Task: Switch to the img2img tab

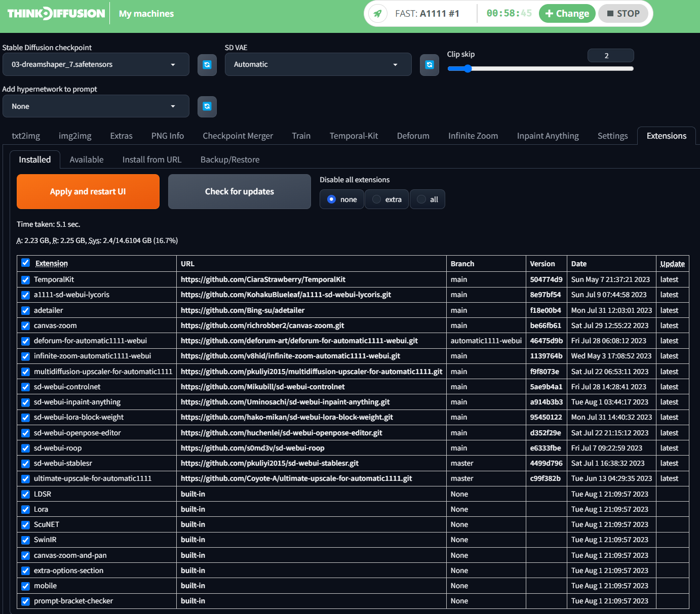Action: point(75,136)
